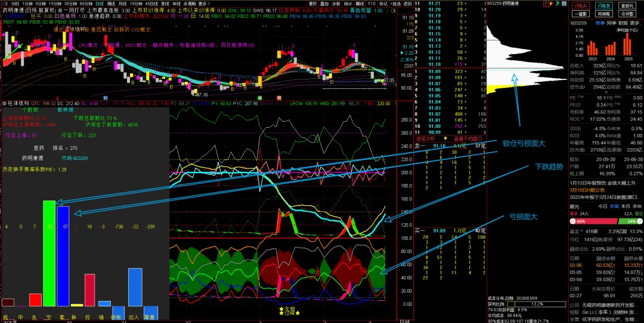Click the round icon before 一网打尽 indicator
644x323 pixels.
tap(60, 10)
